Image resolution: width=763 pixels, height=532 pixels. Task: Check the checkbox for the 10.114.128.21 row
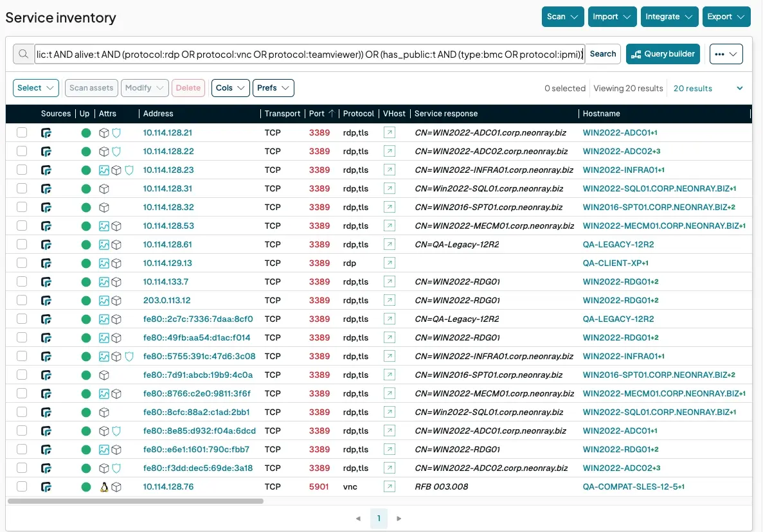point(21,132)
